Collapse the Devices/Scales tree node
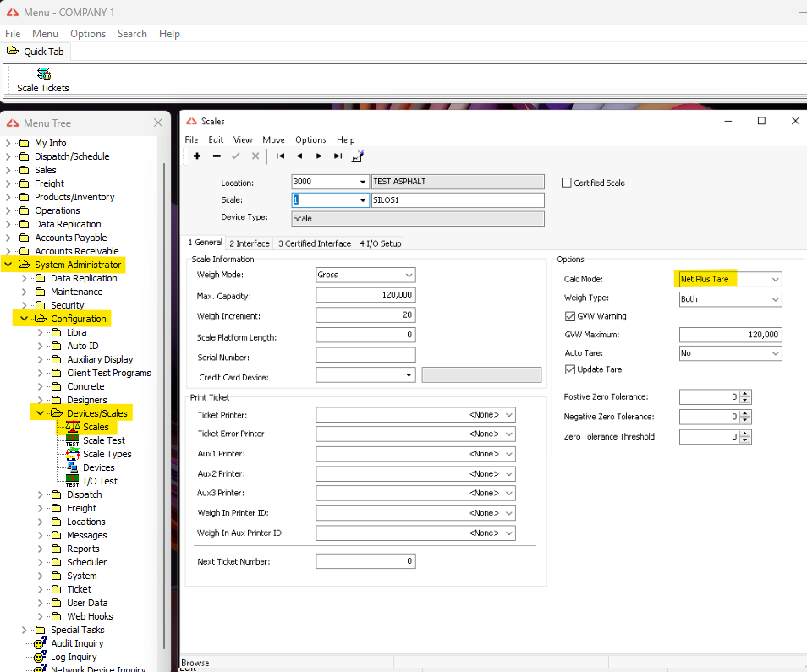The width and height of the screenshot is (807, 672). [x=40, y=413]
